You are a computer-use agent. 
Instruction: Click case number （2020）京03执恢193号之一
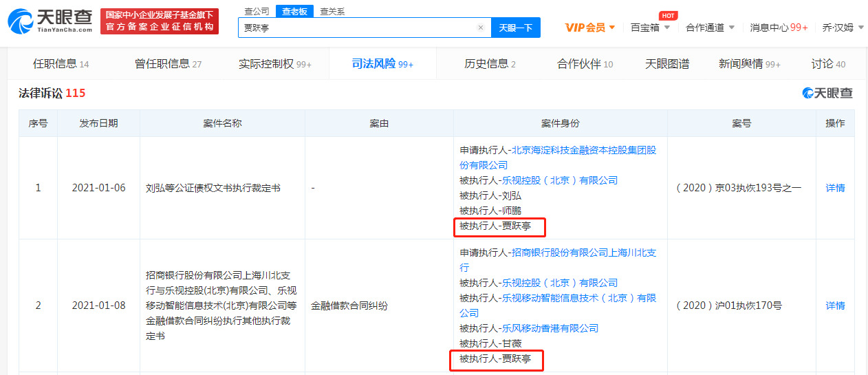pyautogui.click(x=738, y=188)
